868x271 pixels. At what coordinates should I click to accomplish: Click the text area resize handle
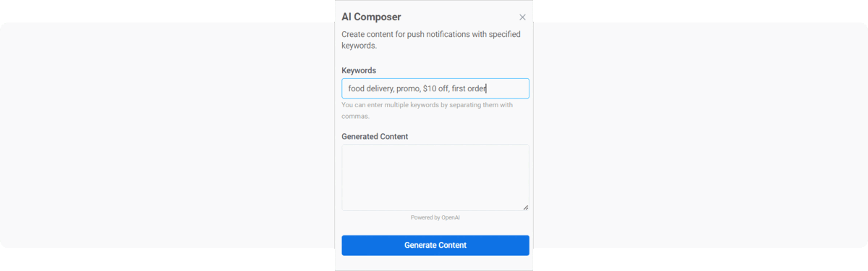point(525,207)
